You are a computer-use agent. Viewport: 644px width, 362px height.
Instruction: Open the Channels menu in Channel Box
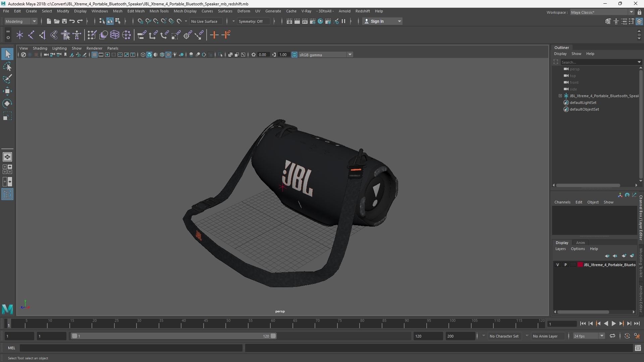pos(562,202)
